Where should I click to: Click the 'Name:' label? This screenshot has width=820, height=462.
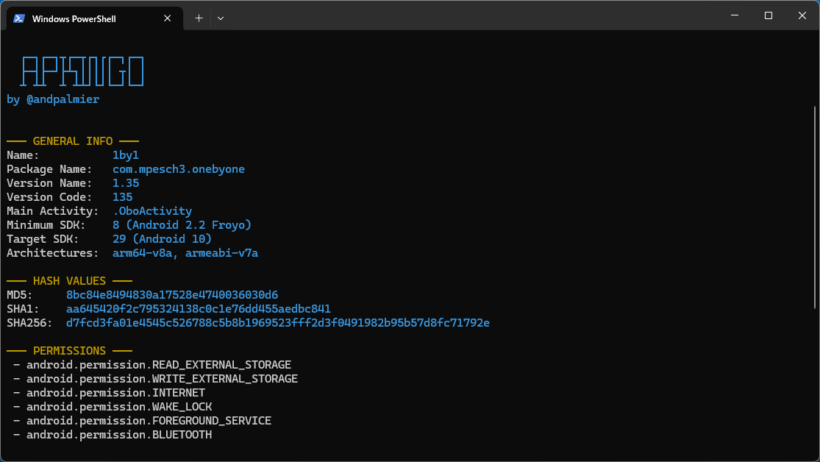[22, 155]
